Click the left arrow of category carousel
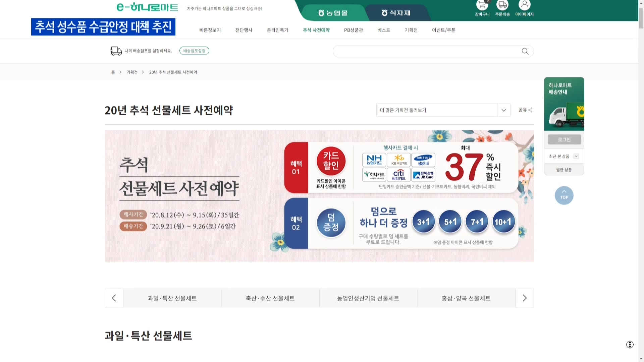 [x=114, y=298]
